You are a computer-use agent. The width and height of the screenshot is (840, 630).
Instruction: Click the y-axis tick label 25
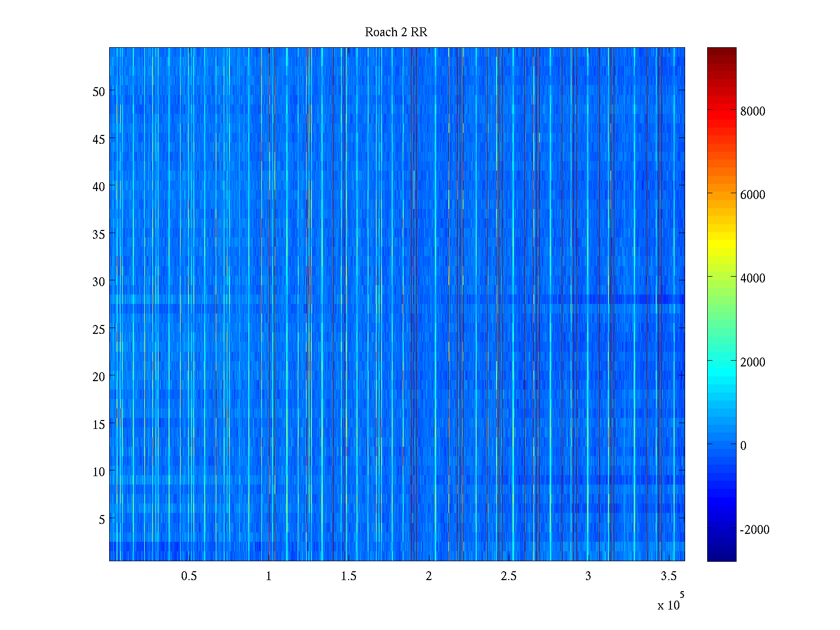[x=99, y=330]
